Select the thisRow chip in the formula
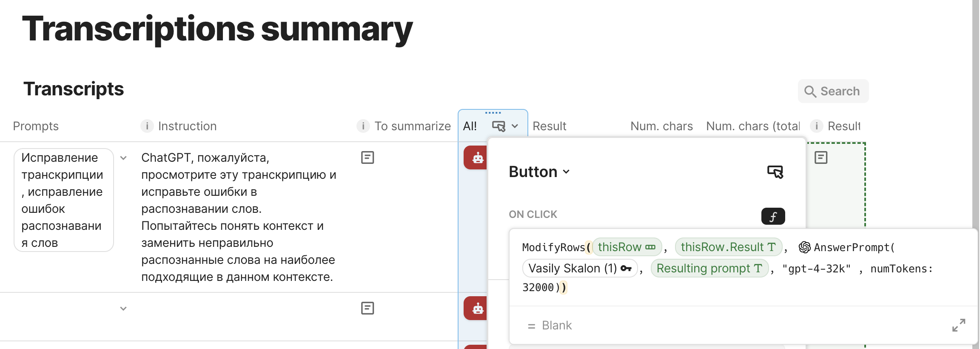The height and width of the screenshot is (349, 980). 627,247
